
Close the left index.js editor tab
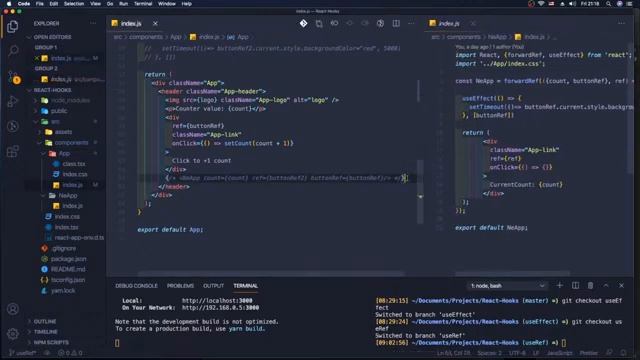pos(155,24)
